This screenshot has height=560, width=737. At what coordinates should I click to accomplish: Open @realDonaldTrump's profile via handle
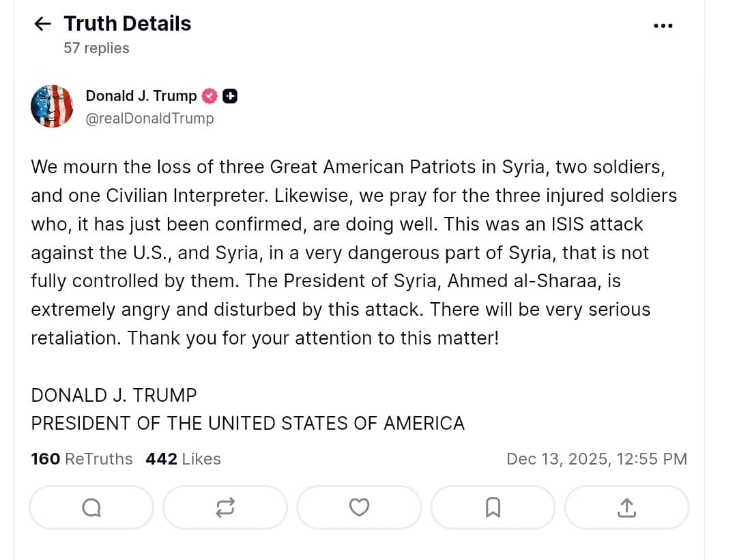pyautogui.click(x=150, y=118)
